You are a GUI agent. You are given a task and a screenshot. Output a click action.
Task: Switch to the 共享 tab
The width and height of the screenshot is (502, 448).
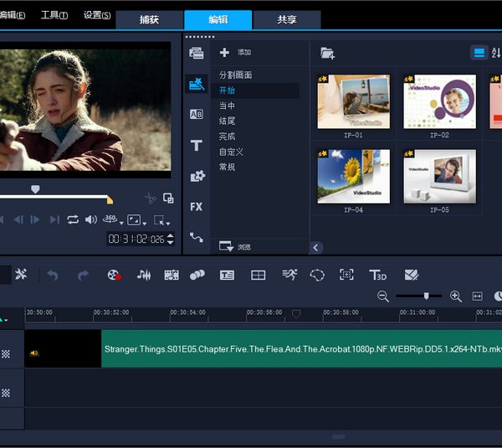[287, 19]
